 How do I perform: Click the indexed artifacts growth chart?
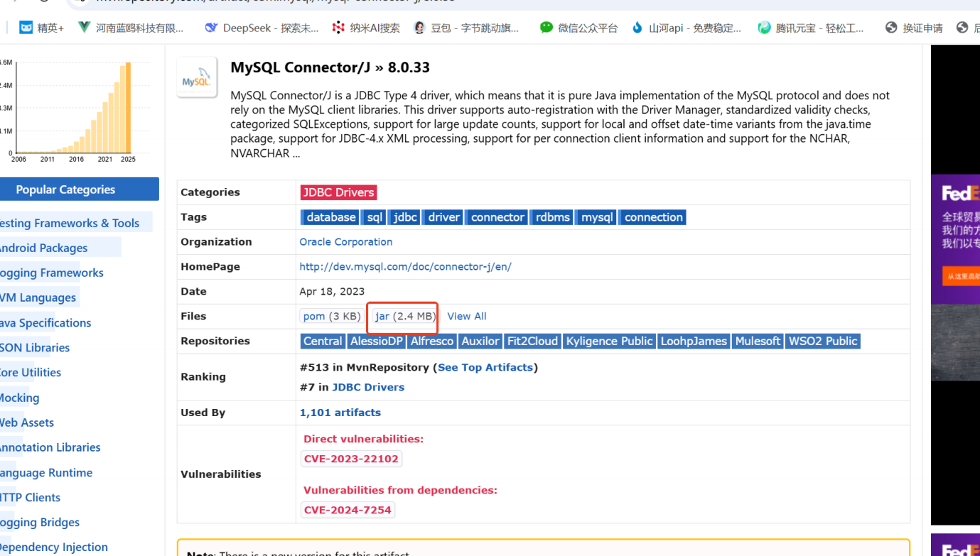point(75,110)
